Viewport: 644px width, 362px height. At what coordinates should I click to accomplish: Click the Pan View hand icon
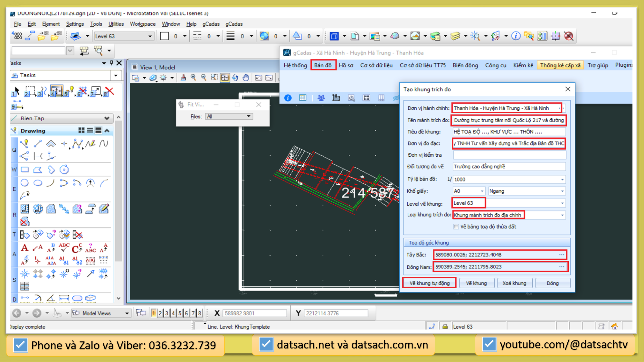[x=246, y=78]
